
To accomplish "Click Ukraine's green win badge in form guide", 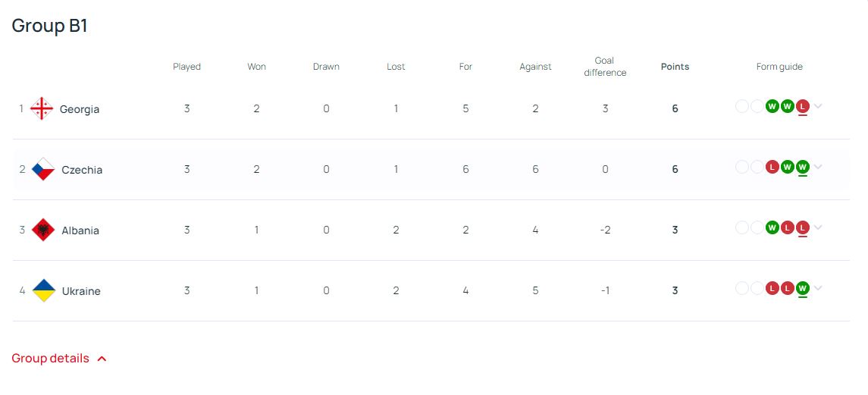I will coord(803,288).
